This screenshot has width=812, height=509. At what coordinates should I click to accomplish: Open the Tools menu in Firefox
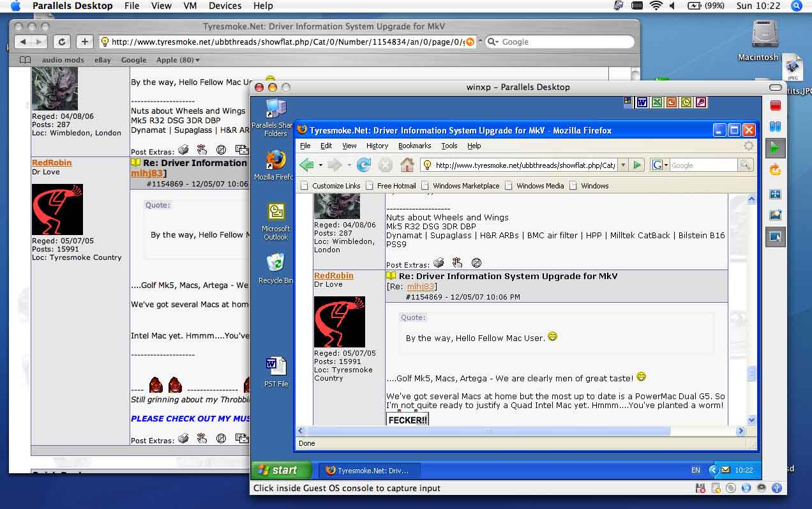(x=449, y=146)
